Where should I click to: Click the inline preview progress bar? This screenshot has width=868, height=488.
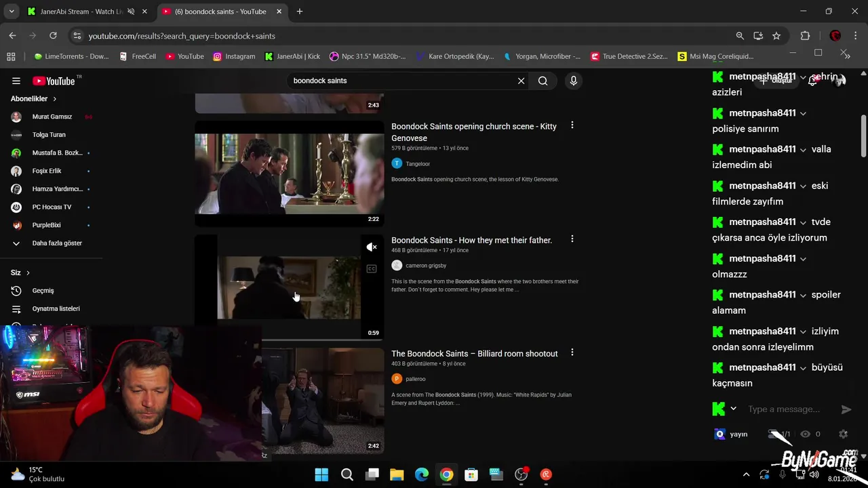point(289,339)
